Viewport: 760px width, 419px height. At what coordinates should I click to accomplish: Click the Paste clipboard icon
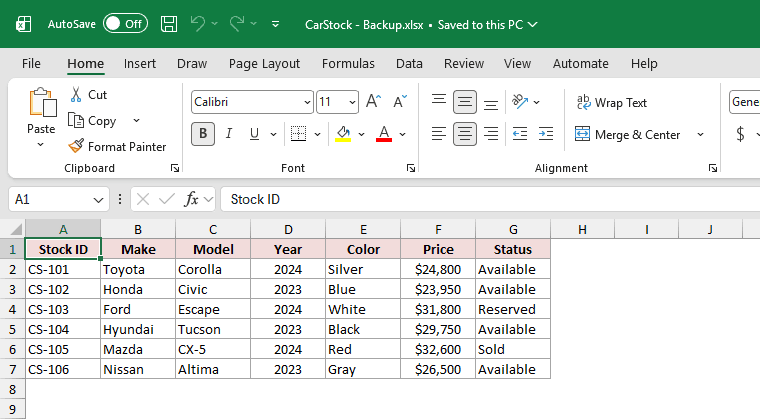tap(43, 102)
